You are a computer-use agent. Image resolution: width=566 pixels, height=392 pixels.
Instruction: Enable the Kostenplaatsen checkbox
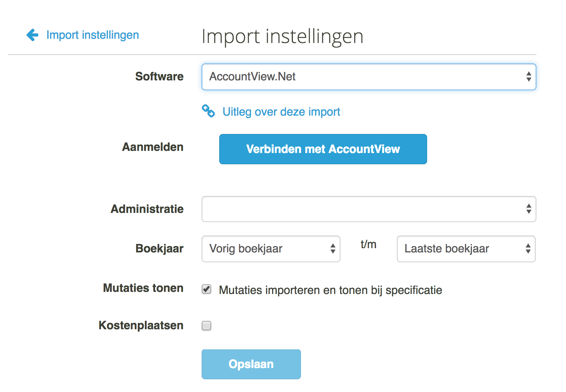207,326
